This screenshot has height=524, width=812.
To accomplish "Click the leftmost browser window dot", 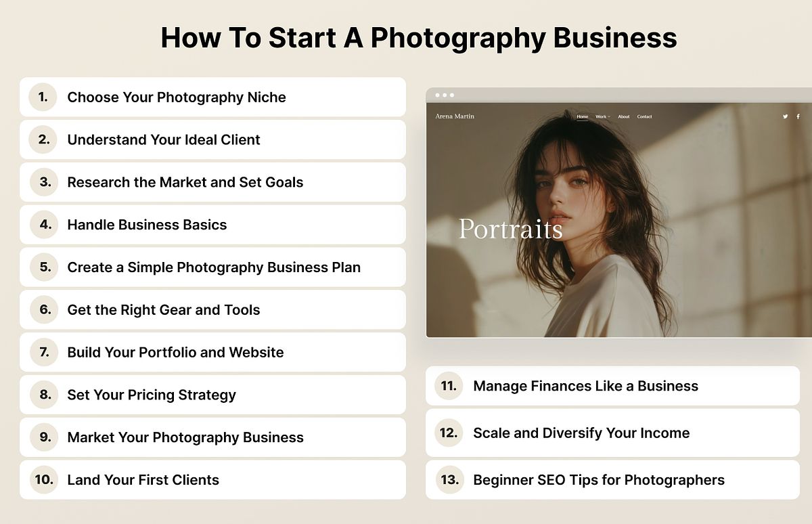I will (x=438, y=95).
